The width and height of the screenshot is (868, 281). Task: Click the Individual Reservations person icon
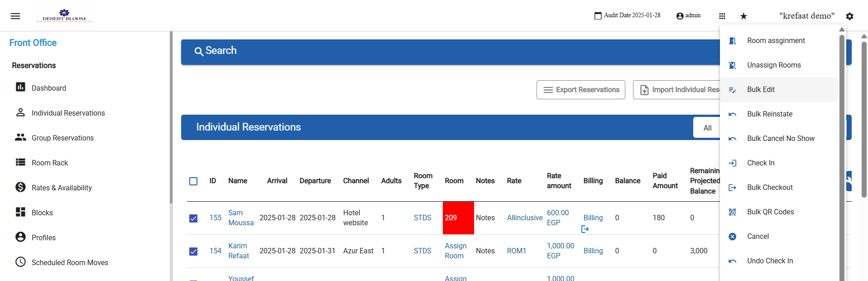pyautogui.click(x=20, y=112)
